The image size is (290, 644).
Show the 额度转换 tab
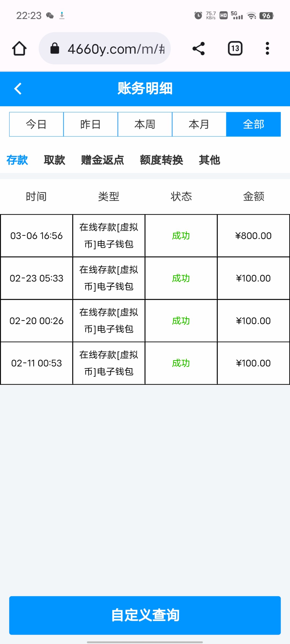click(161, 160)
